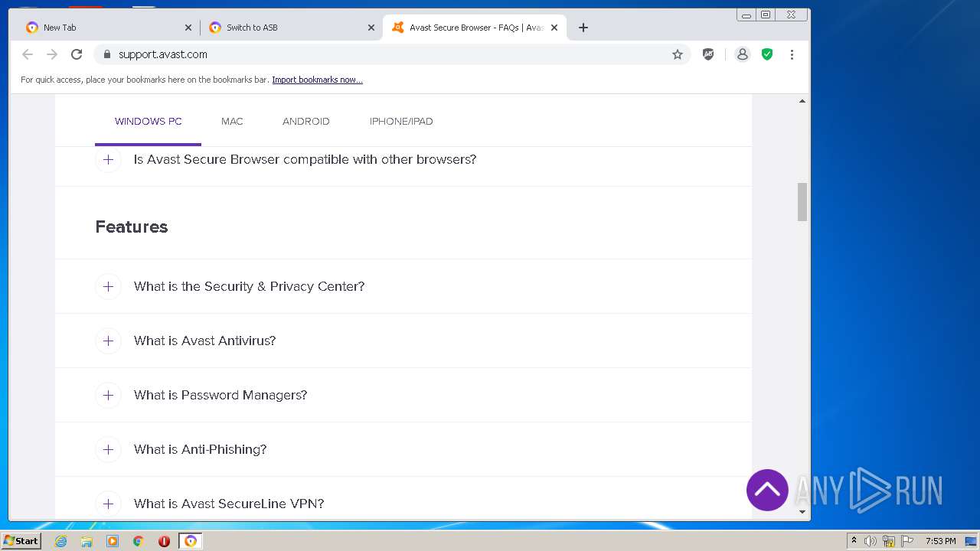Click the page scrollbar thumb
The width and height of the screenshot is (980, 551).
[x=802, y=202]
